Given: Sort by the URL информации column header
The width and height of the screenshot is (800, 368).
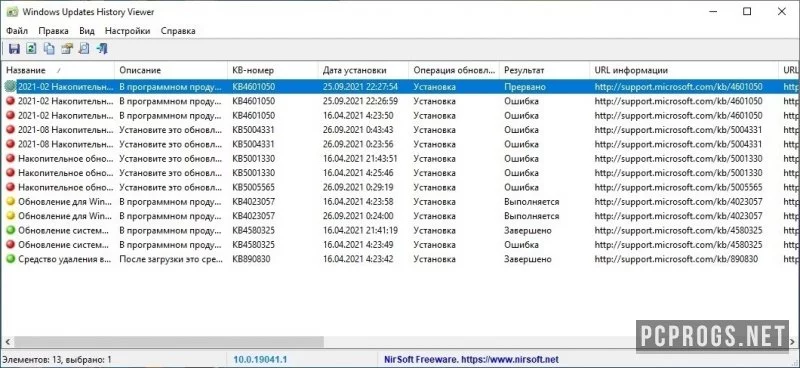Looking at the screenshot, I should click(684, 70).
